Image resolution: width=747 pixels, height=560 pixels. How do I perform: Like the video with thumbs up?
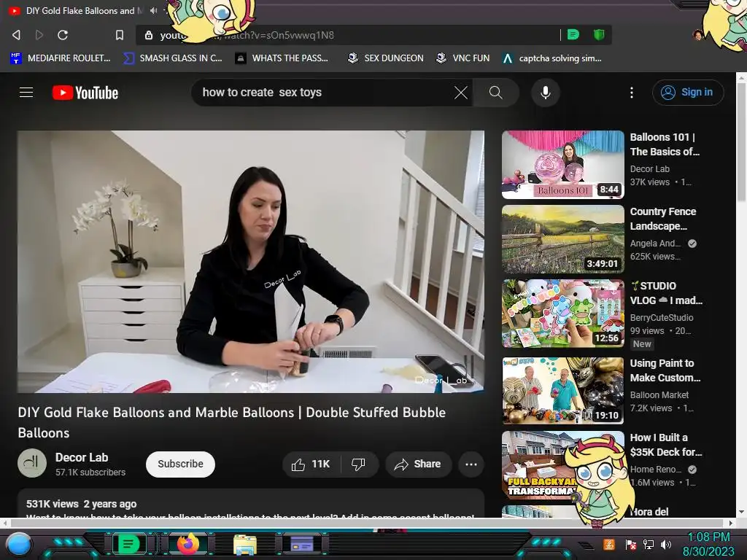click(x=311, y=464)
